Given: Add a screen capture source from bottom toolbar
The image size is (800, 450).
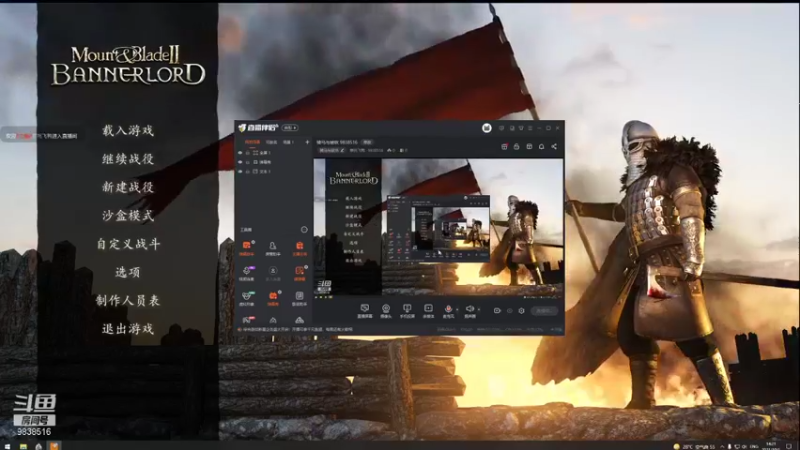Looking at the screenshot, I should point(365,311).
